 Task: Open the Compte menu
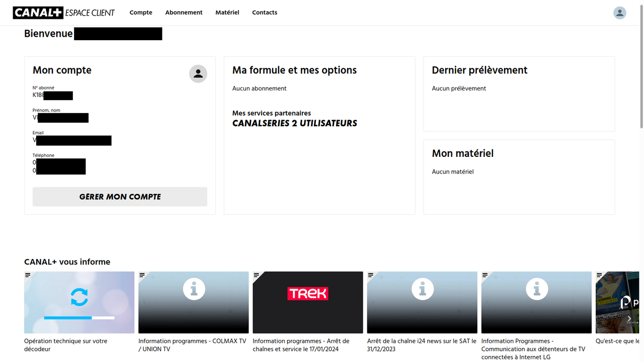coord(141,13)
